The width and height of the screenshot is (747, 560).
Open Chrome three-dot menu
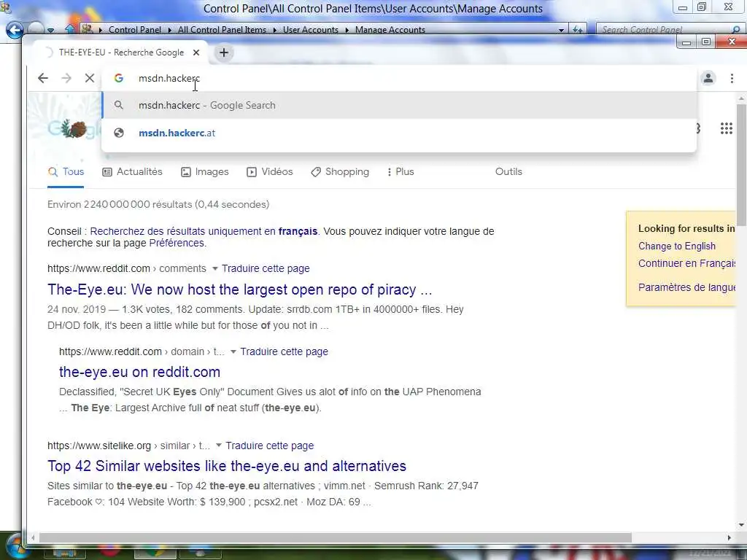click(x=732, y=78)
